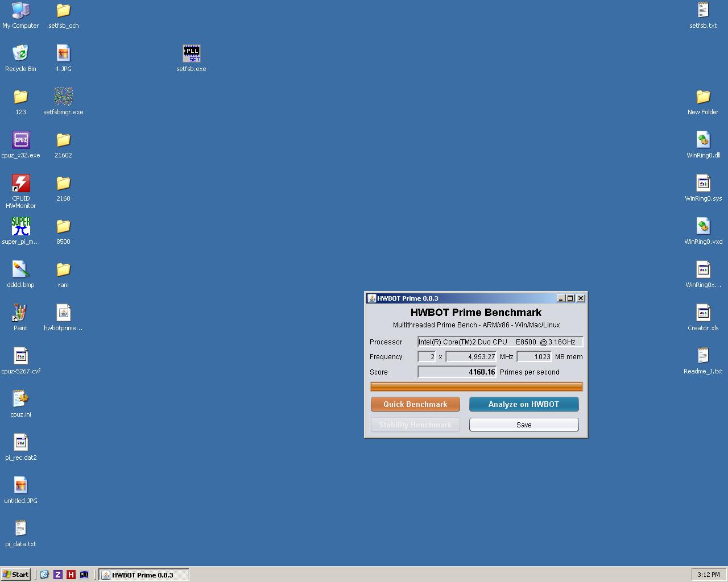Click the Primes per second label

click(530, 372)
